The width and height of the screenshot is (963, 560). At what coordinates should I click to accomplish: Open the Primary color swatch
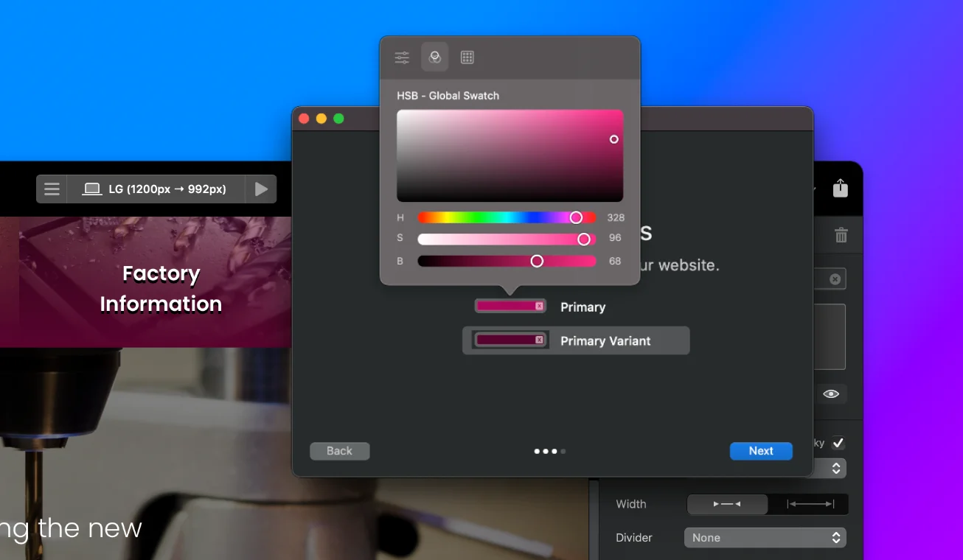(510, 306)
